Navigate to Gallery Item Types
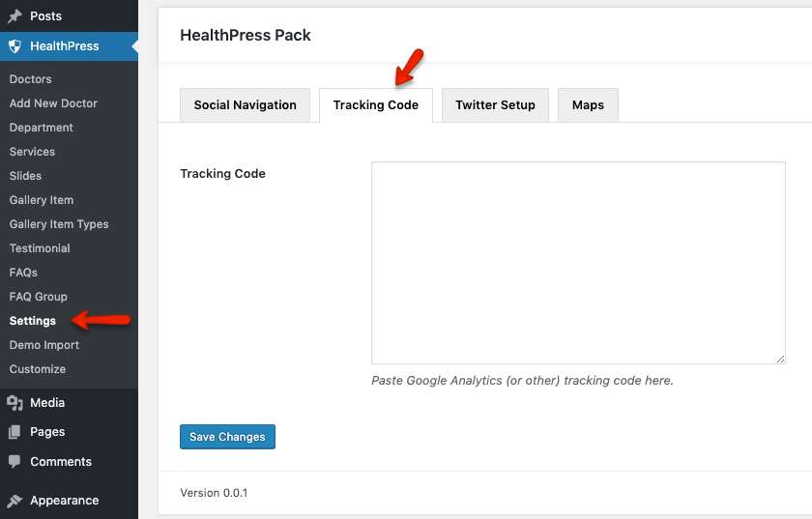Viewport: 812px width, 519px height. click(x=59, y=224)
